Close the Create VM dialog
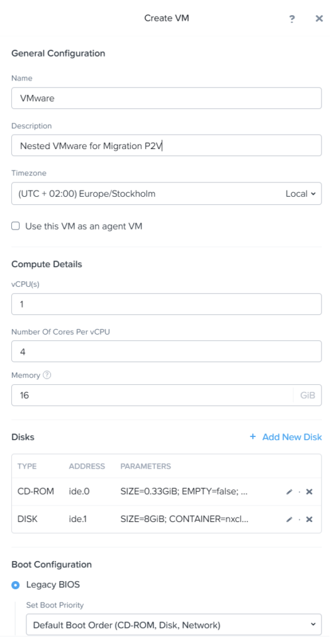The image size is (331, 644). [319, 18]
